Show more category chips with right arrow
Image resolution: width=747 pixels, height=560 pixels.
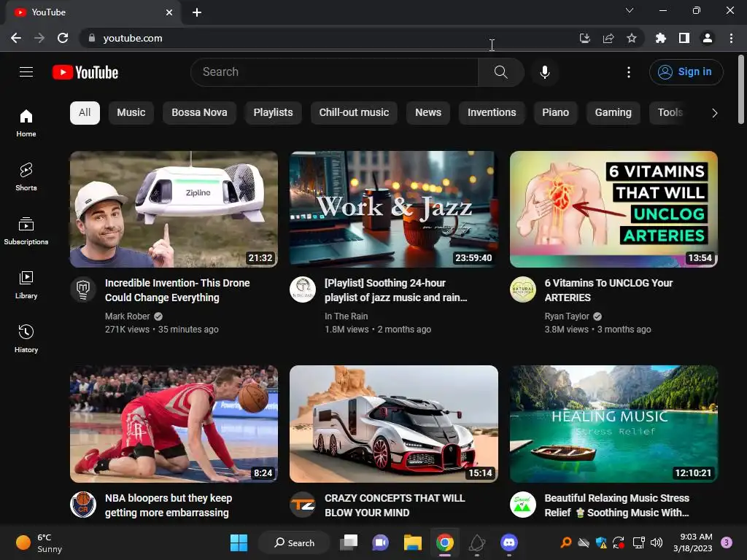pos(714,113)
